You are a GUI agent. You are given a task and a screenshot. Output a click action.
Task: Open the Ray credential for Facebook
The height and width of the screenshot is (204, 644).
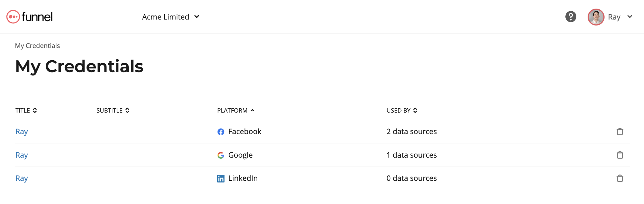[x=22, y=132]
